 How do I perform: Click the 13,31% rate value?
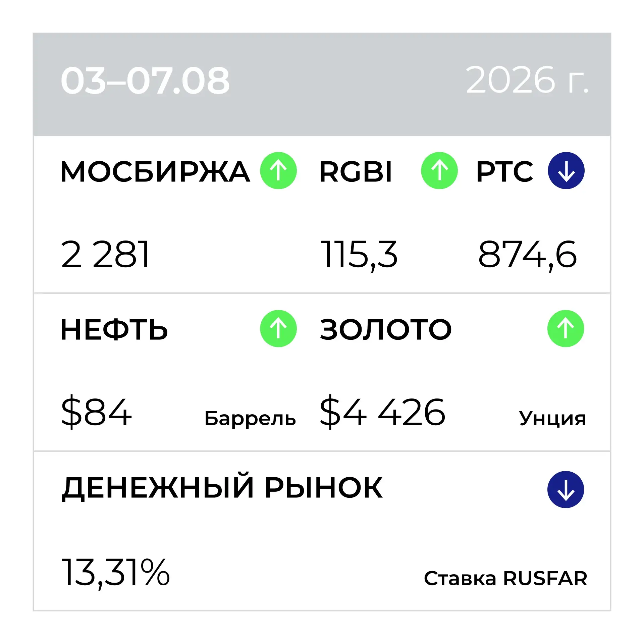click(115, 573)
